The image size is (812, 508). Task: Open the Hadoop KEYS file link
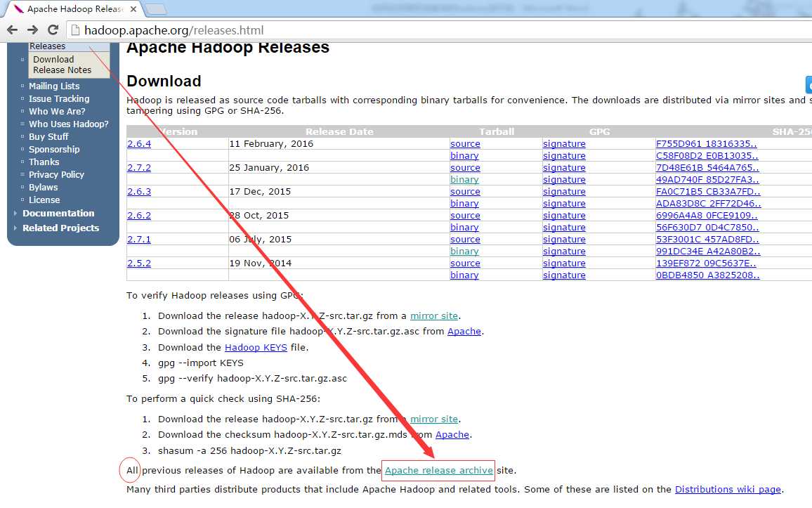pyautogui.click(x=256, y=348)
